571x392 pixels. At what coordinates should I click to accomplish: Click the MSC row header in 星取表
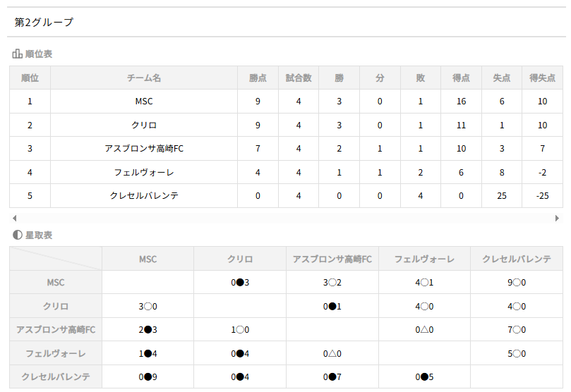tap(56, 283)
